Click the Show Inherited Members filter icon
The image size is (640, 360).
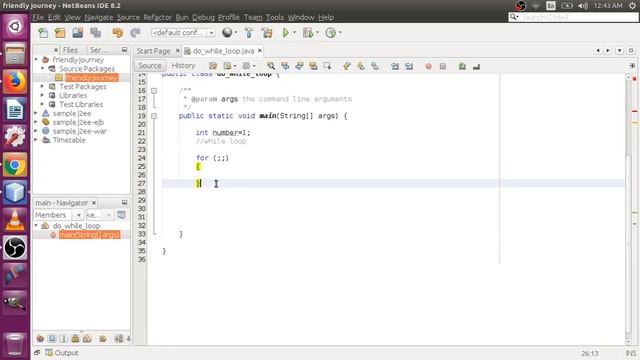tap(40, 338)
